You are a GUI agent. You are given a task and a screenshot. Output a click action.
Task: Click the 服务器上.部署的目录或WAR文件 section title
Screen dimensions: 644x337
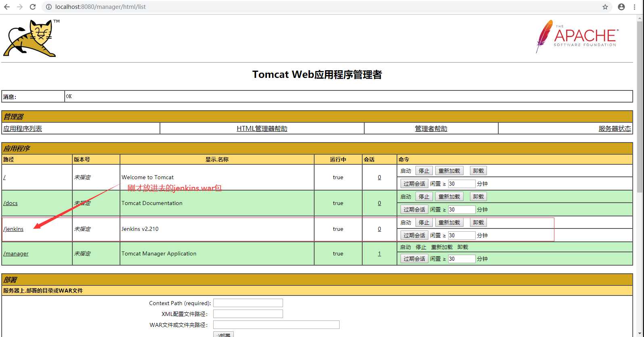tap(43, 291)
